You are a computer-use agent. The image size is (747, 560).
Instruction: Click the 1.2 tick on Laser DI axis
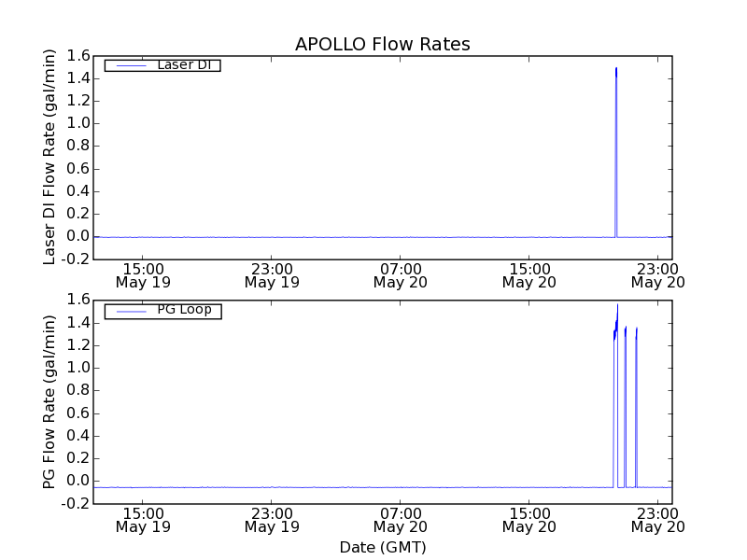tap(78, 101)
